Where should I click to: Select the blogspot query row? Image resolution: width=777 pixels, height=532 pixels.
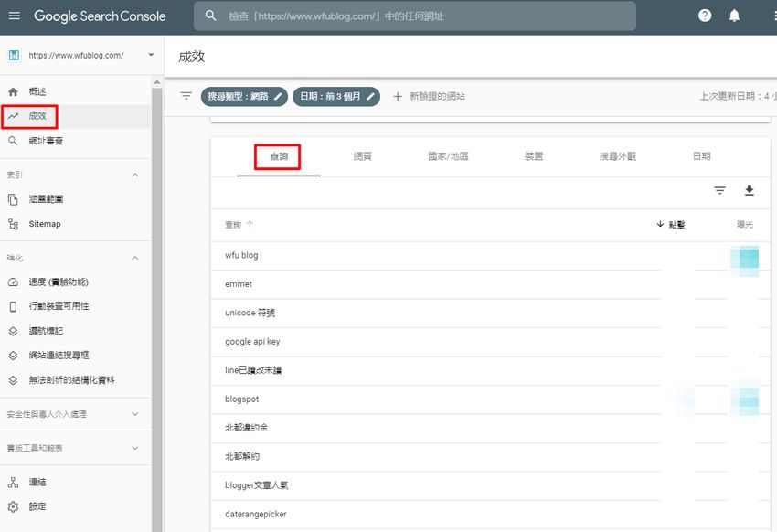pos(491,399)
